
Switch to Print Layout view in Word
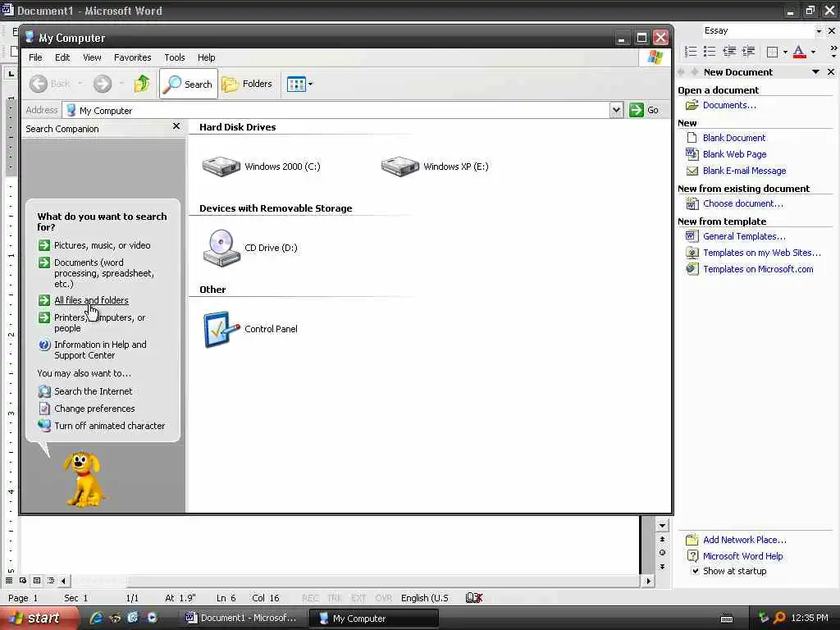[37, 580]
